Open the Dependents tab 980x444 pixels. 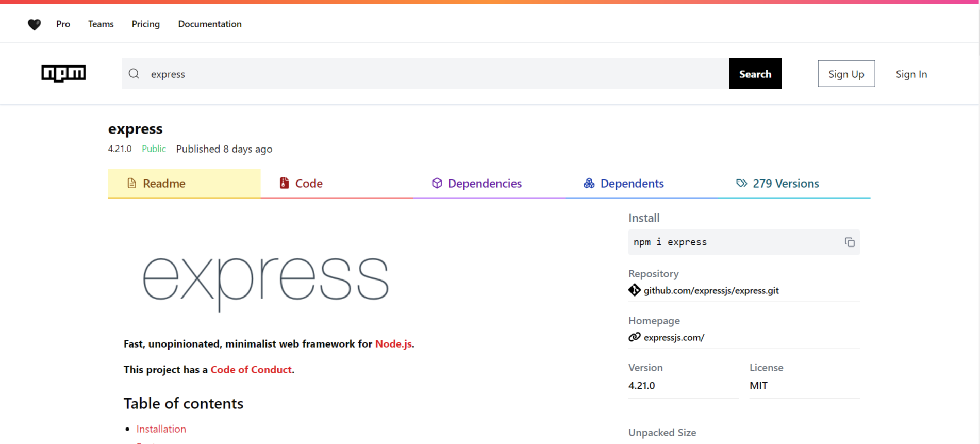641,183
